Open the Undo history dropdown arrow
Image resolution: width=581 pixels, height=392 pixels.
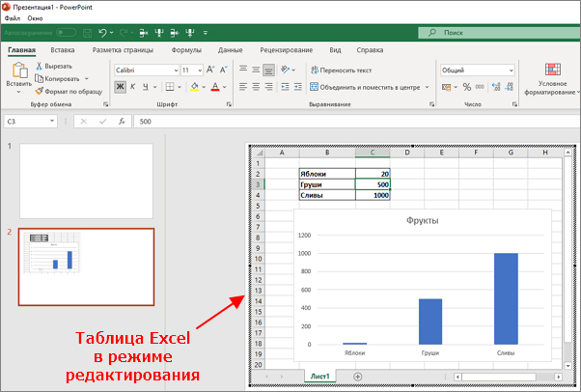pyautogui.click(x=112, y=33)
